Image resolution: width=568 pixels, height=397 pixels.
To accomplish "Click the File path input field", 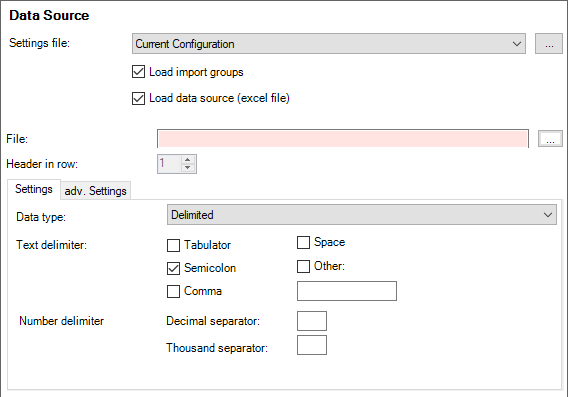I will click(x=343, y=139).
